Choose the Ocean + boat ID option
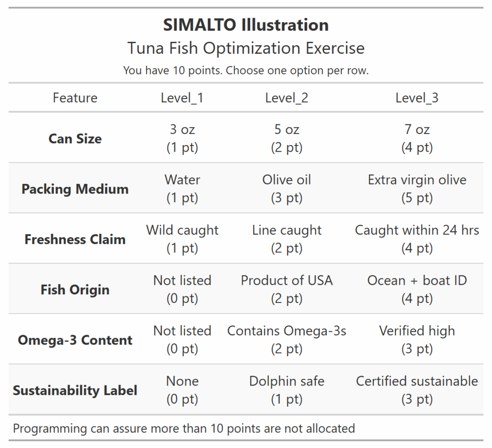 pos(417,290)
